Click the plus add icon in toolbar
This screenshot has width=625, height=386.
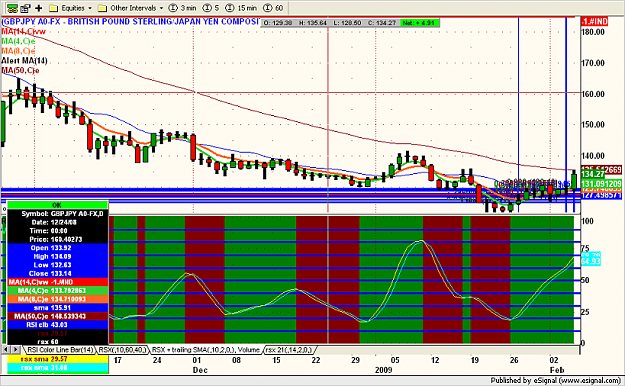[39, 8]
